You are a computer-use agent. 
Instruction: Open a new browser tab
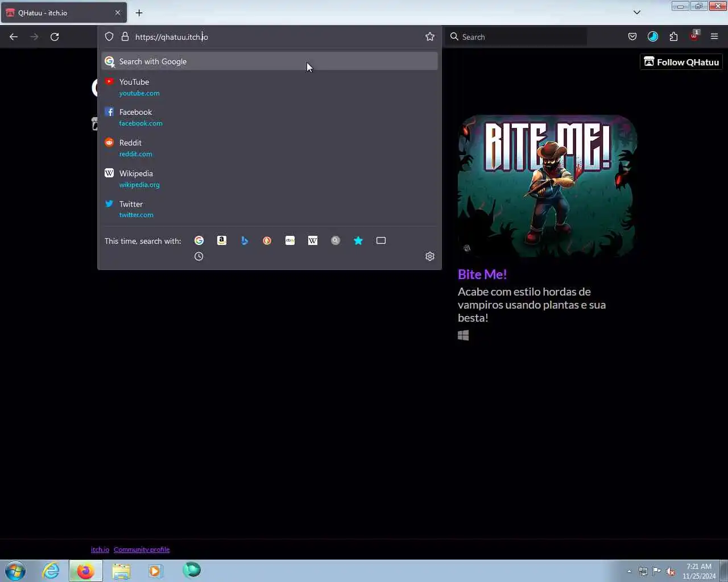pos(139,13)
